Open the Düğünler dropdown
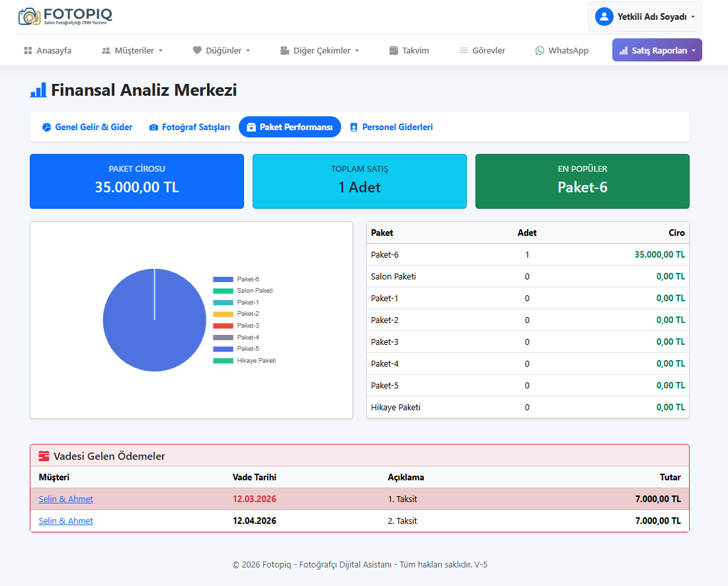 pyautogui.click(x=222, y=50)
